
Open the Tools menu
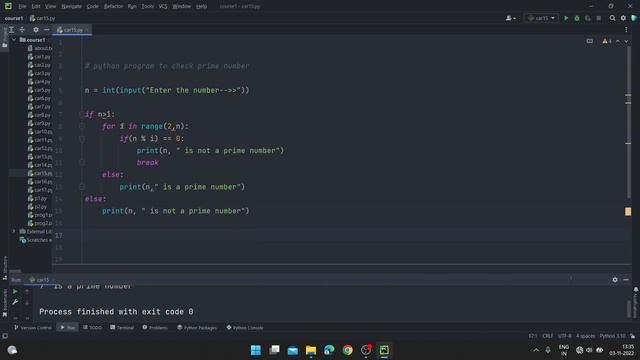click(147, 7)
